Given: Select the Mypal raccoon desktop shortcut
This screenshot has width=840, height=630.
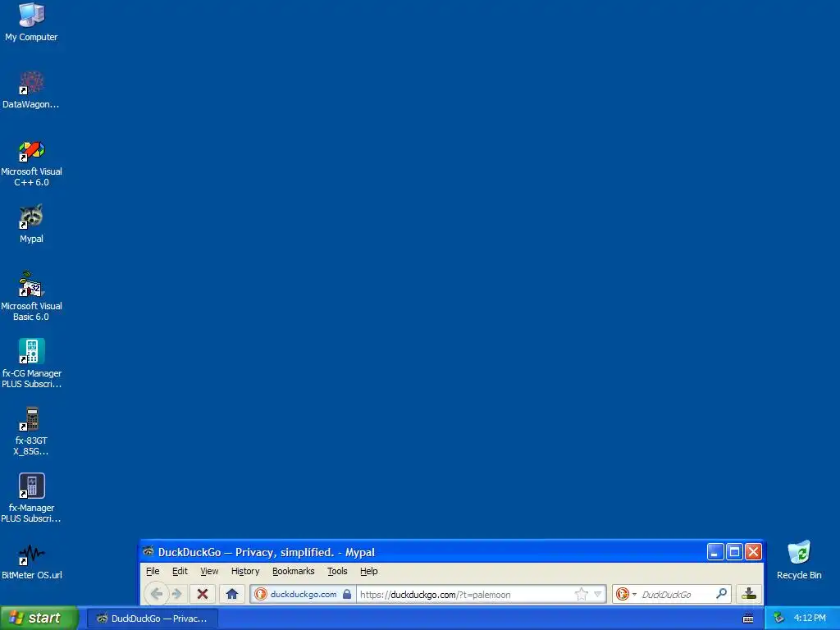Looking at the screenshot, I should coord(32,224).
